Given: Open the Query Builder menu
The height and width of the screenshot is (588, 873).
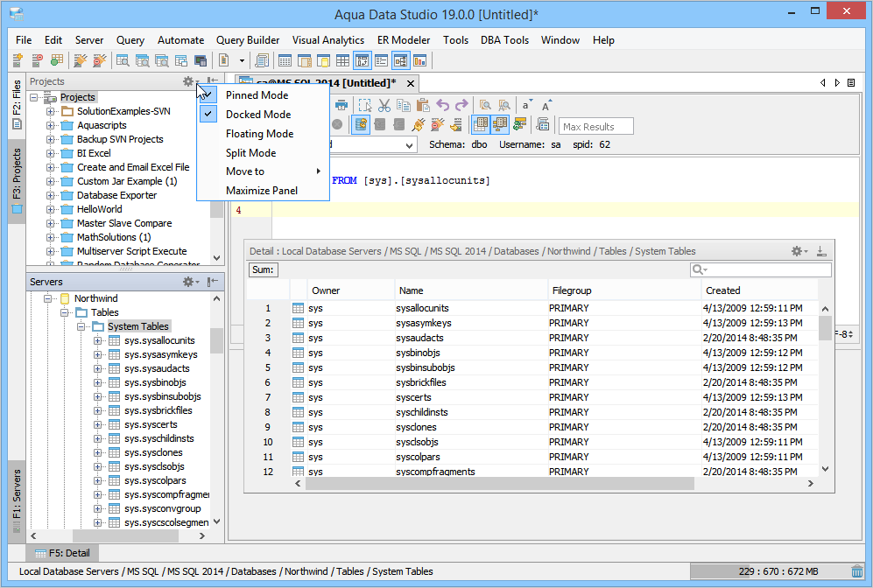Looking at the screenshot, I should coord(248,40).
